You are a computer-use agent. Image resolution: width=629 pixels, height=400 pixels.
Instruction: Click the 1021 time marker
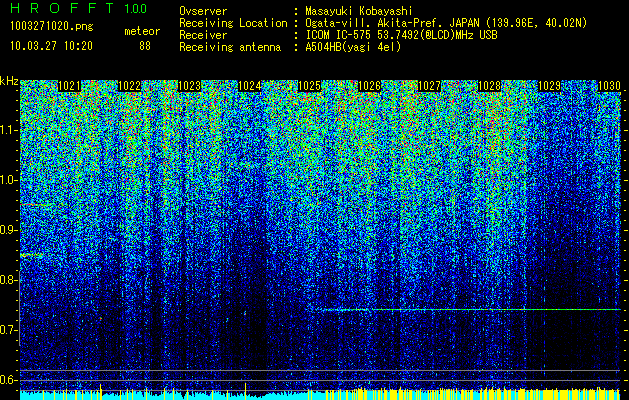pos(69,86)
